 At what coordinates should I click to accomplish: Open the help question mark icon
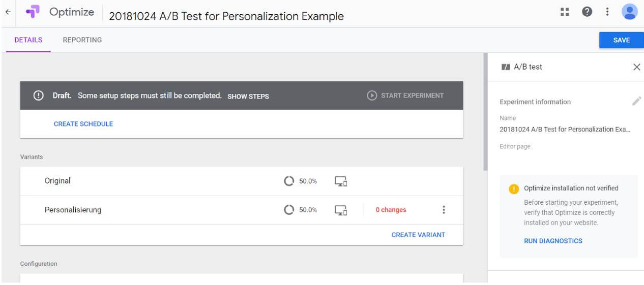[587, 12]
